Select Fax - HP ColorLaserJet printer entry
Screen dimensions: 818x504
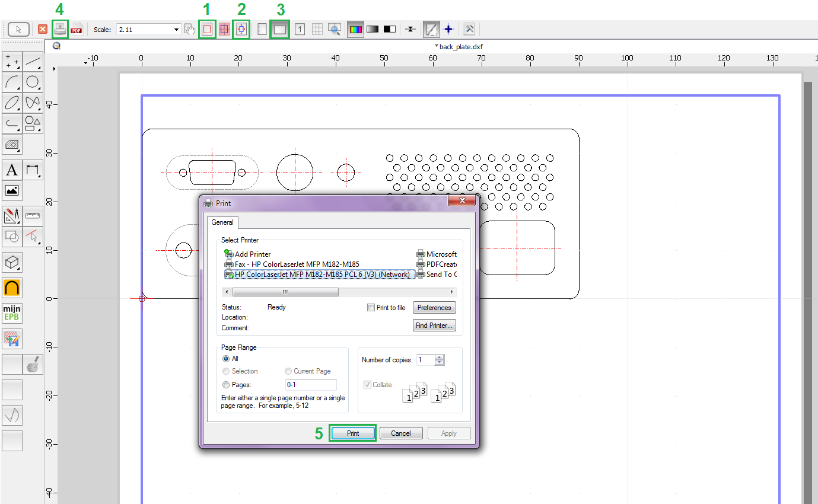297,264
